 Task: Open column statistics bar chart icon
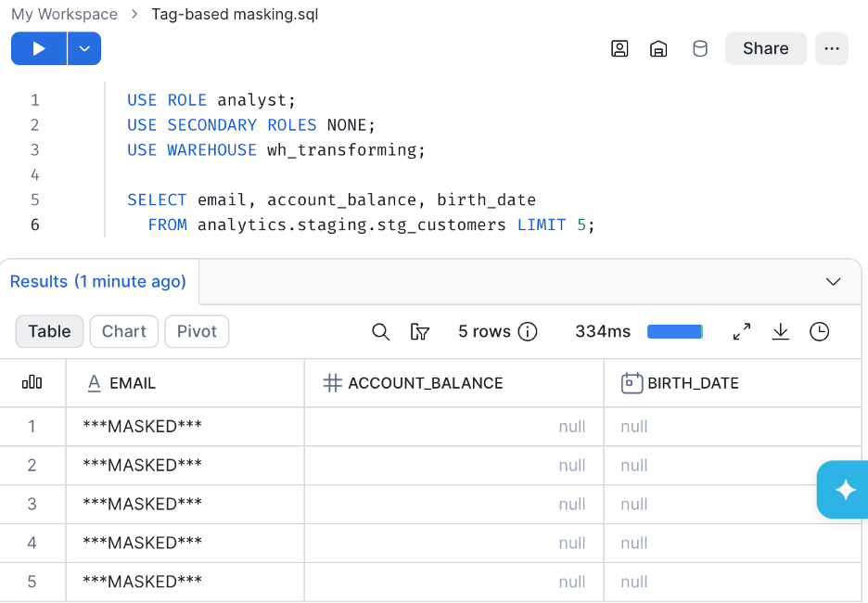tap(32, 382)
